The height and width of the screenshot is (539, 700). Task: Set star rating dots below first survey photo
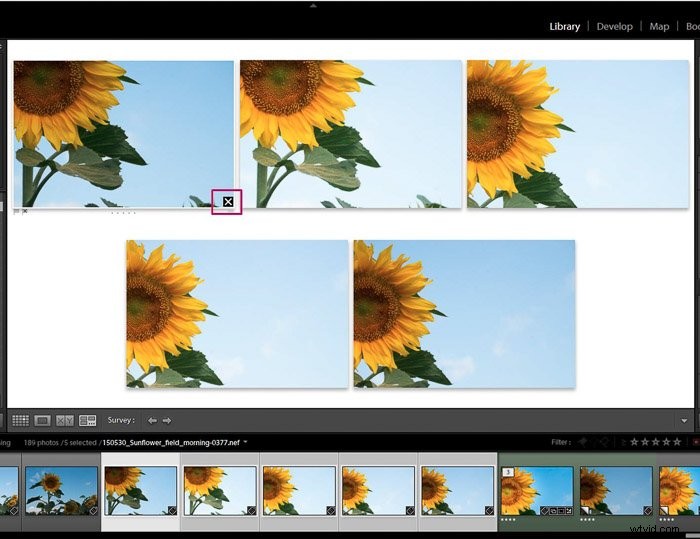pyautogui.click(x=123, y=213)
